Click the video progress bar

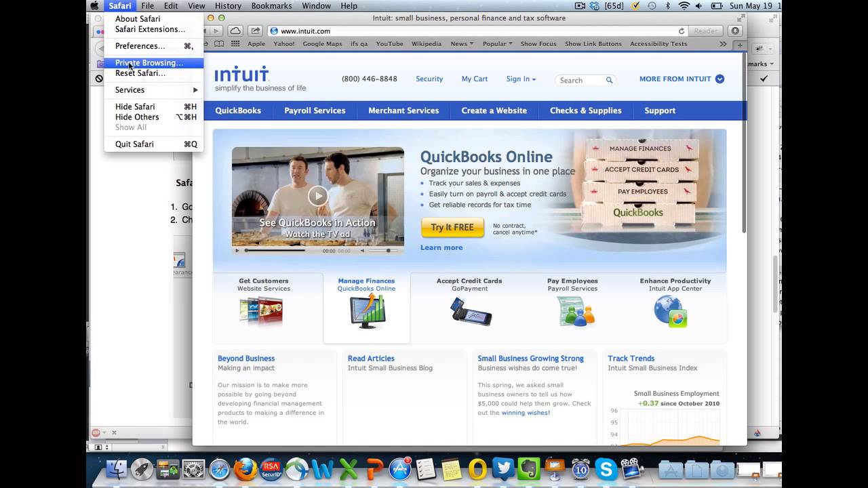[x=280, y=251]
